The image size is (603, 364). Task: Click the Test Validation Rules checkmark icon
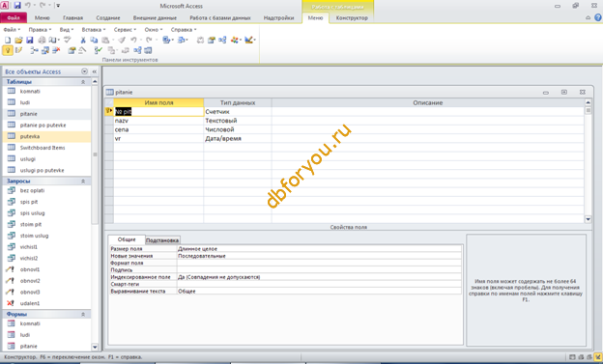(x=99, y=50)
